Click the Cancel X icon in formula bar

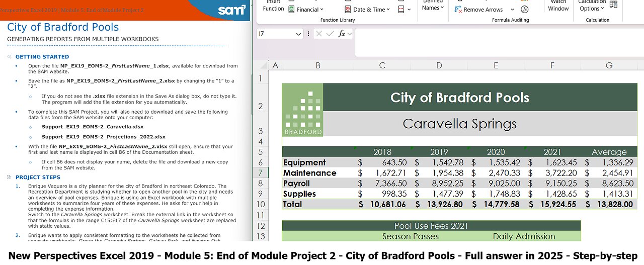click(320, 34)
